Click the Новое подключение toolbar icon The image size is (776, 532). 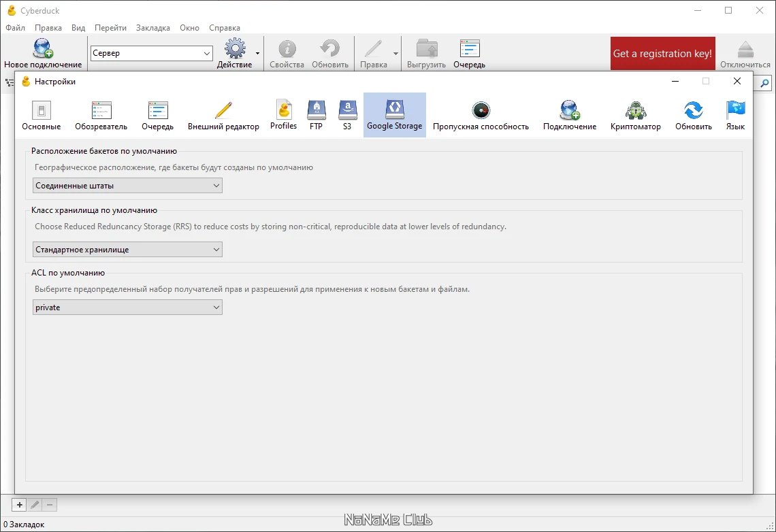tap(43, 48)
